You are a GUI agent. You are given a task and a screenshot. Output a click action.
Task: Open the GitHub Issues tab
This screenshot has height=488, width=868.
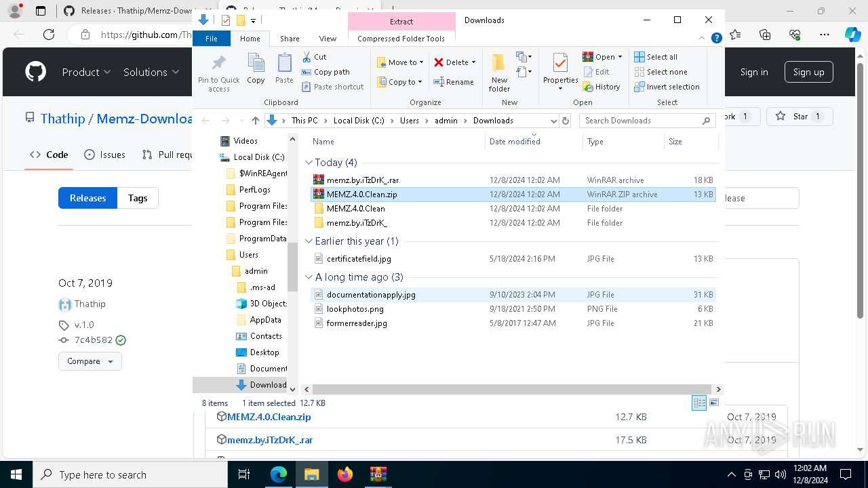pos(104,155)
